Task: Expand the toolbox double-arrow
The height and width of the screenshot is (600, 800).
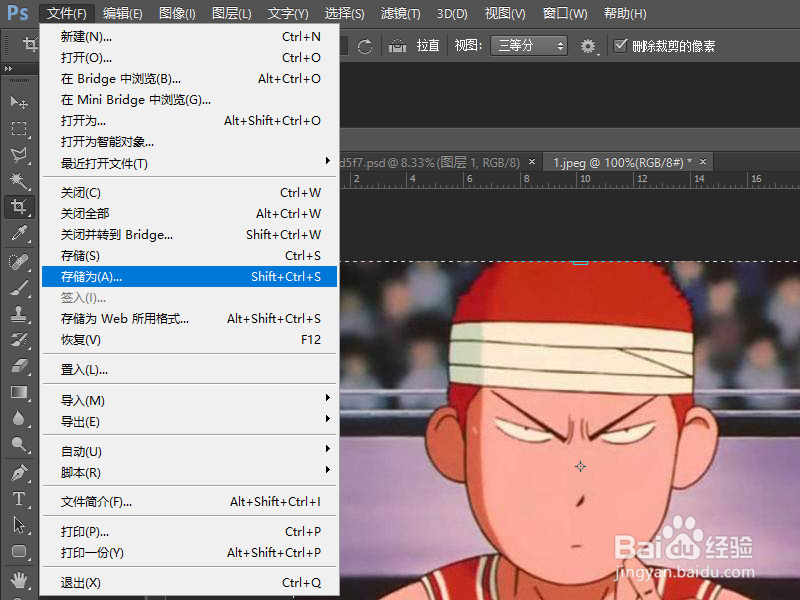Action: coord(8,68)
